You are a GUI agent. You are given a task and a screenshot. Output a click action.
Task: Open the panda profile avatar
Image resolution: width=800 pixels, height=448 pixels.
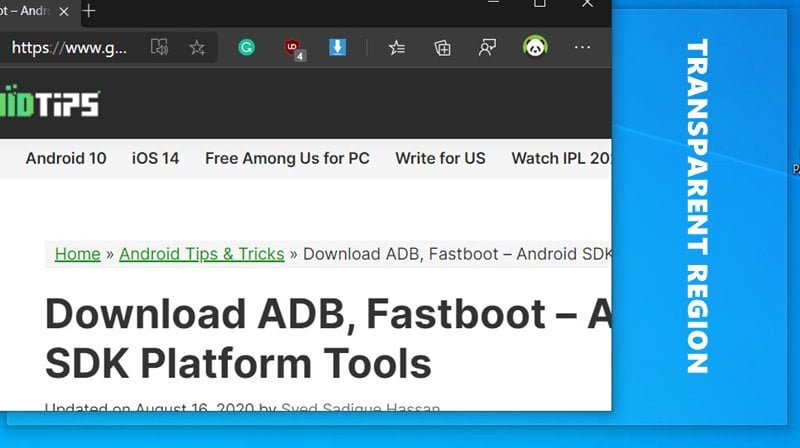535,46
